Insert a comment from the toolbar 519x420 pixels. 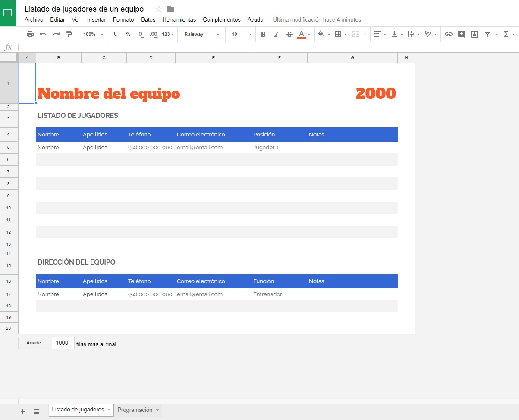point(462,34)
